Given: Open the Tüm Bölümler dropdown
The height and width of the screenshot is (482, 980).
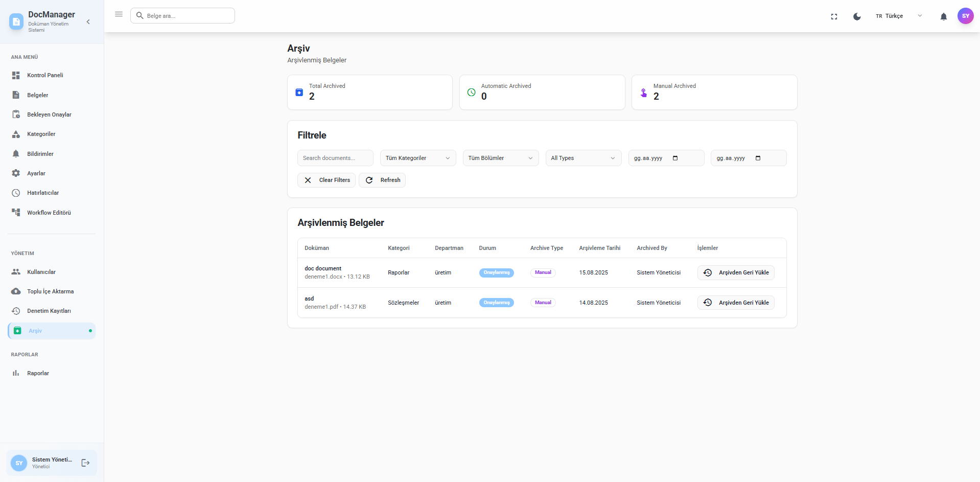Looking at the screenshot, I should tap(500, 158).
